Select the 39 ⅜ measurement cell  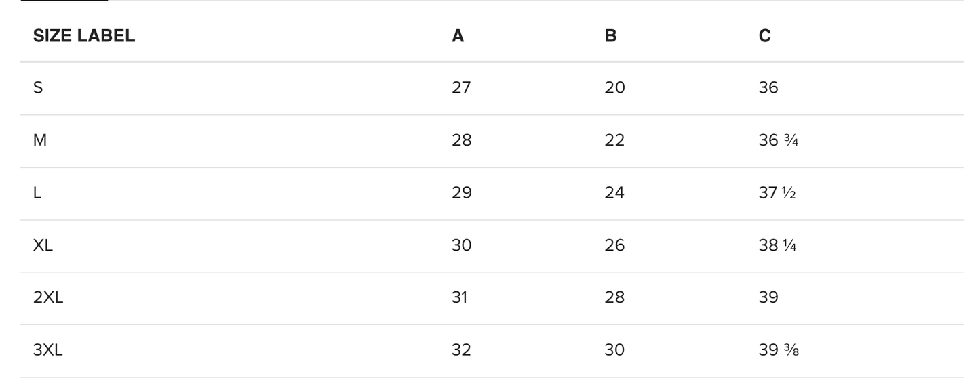(779, 350)
